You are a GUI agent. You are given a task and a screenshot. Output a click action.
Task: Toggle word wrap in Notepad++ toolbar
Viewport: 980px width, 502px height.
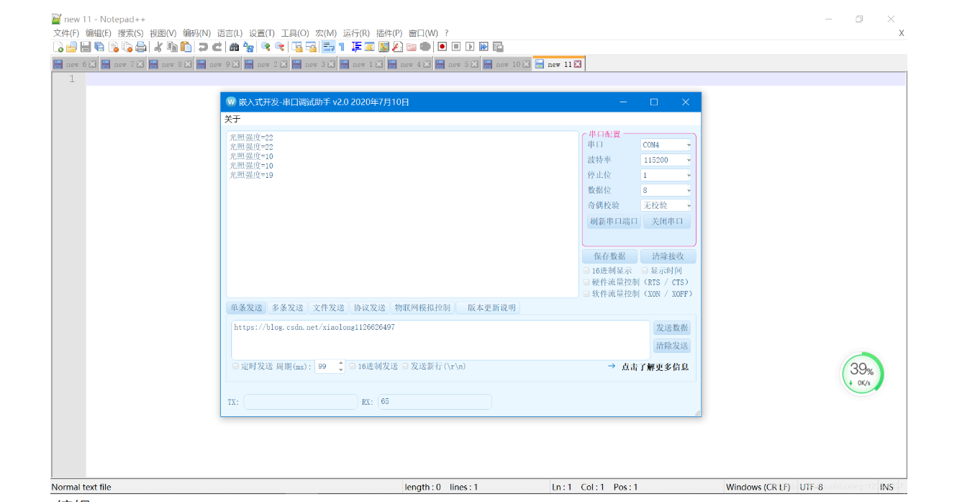pos(327,47)
